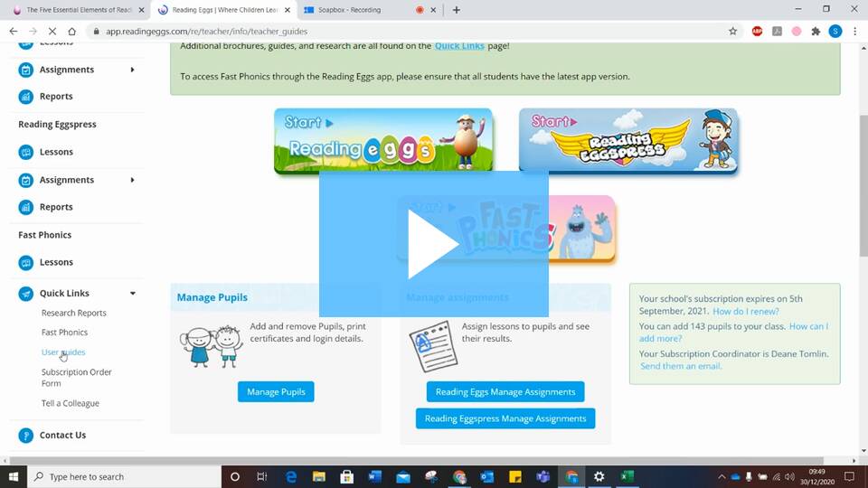This screenshot has width=868, height=488.
Task: Open Tell a Colleague link
Action: pos(71,403)
